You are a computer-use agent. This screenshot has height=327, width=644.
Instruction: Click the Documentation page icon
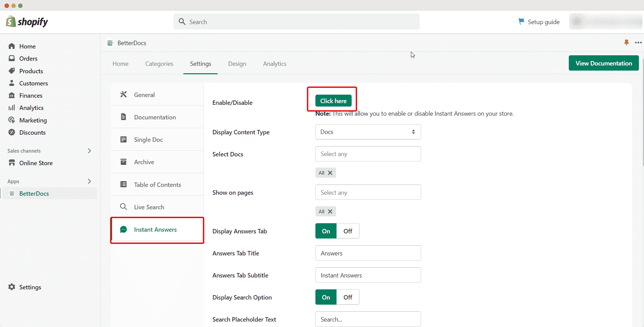[x=124, y=117]
